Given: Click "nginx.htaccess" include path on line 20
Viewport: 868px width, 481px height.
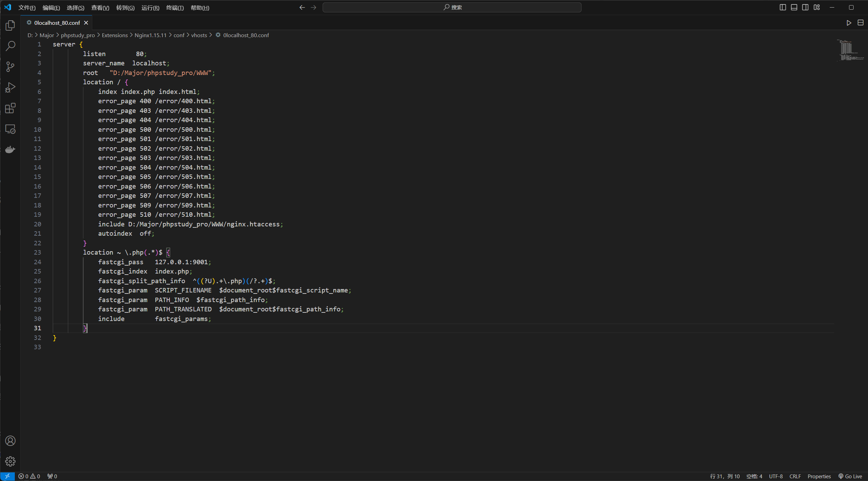Looking at the screenshot, I should (253, 224).
